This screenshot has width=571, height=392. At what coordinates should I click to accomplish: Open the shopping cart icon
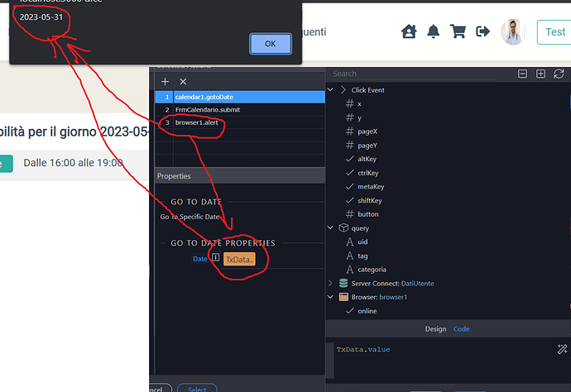pyautogui.click(x=458, y=31)
